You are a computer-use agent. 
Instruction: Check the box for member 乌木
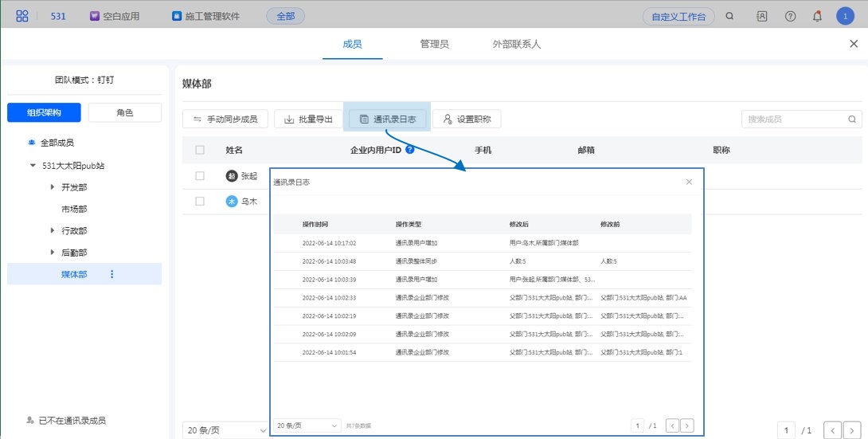pyautogui.click(x=200, y=202)
